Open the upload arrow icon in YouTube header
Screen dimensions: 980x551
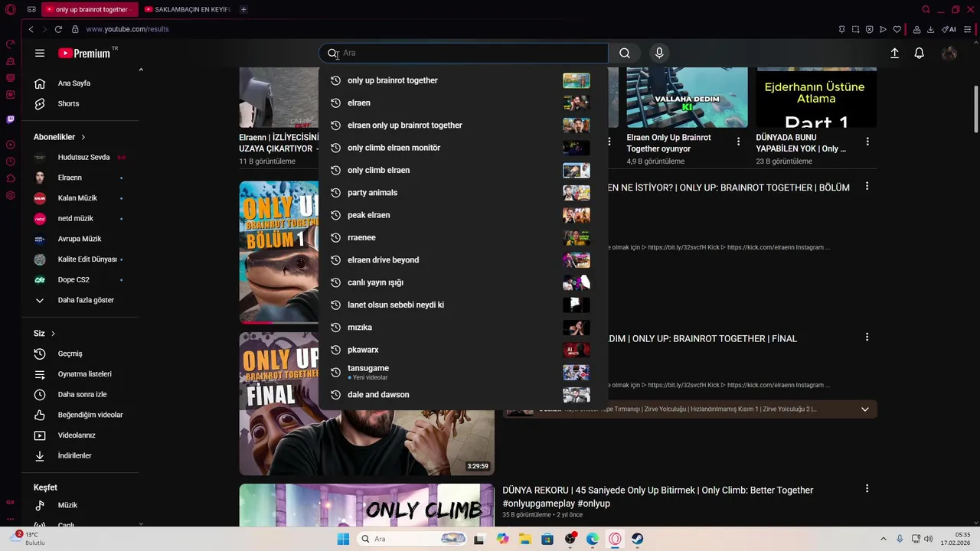894,53
